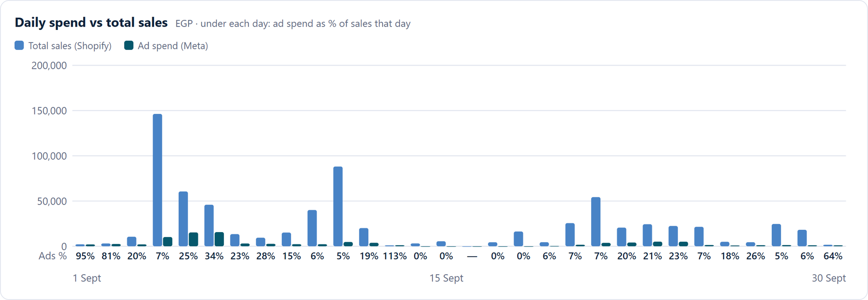This screenshot has width=868, height=300.
Task: Click the Ad spend (Meta) legend swatch
Action: point(129,45)
